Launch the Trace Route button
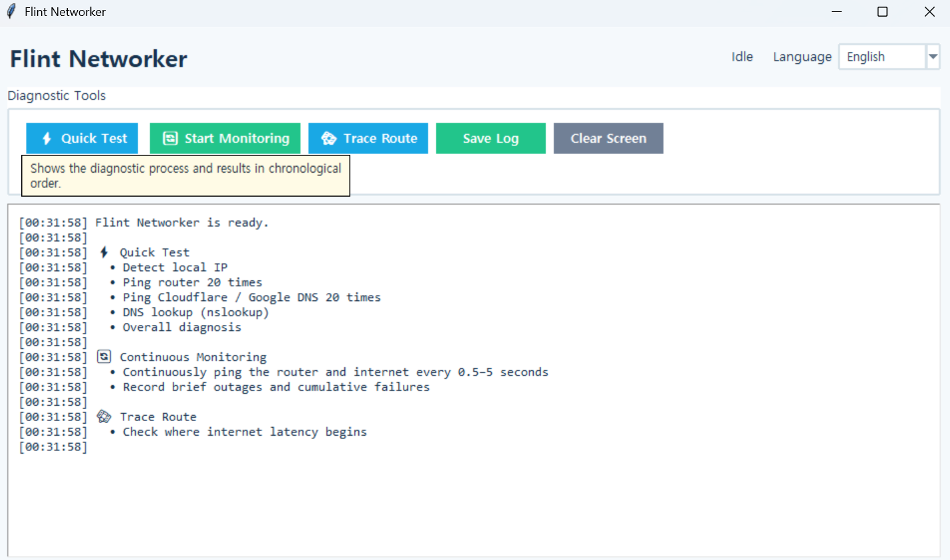Image resolution: width=950 pixels, height=560 pixels. 368,138
